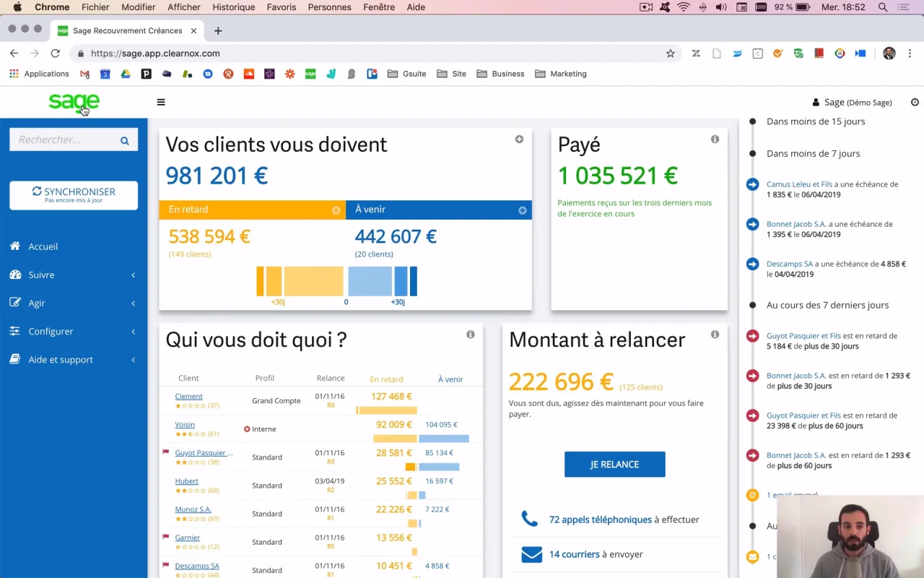The height and width of the screenshot is (578, 924).
Task: Click the Wi-Fi status icon
Action: click(x=684, y=7)
